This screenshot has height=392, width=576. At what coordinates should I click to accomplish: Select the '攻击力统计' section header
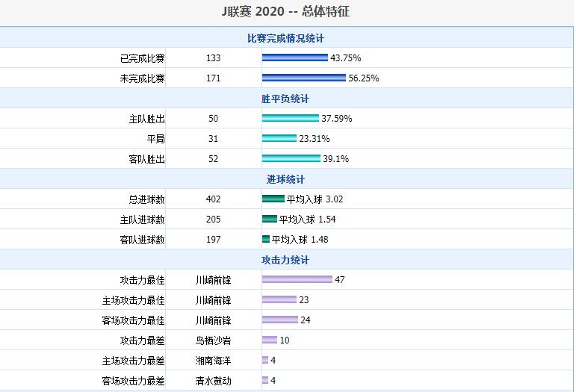pyautogui.click(x=285, y=261)
